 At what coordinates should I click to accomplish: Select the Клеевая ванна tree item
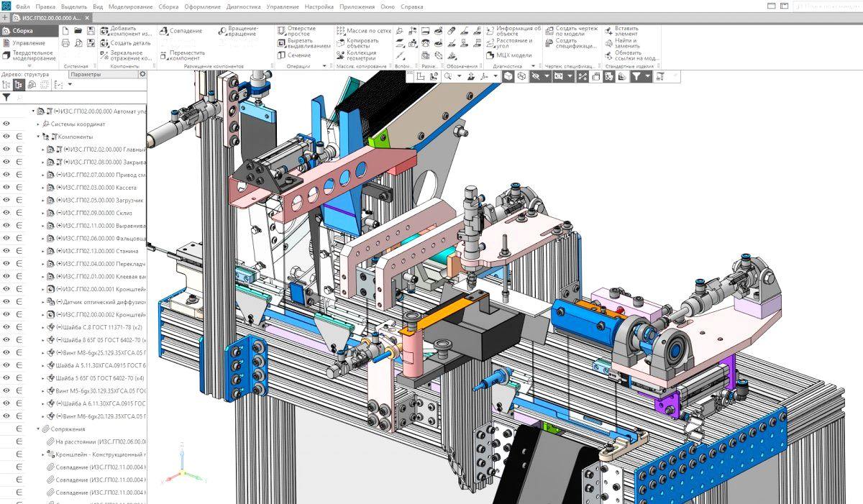[101, 276]
